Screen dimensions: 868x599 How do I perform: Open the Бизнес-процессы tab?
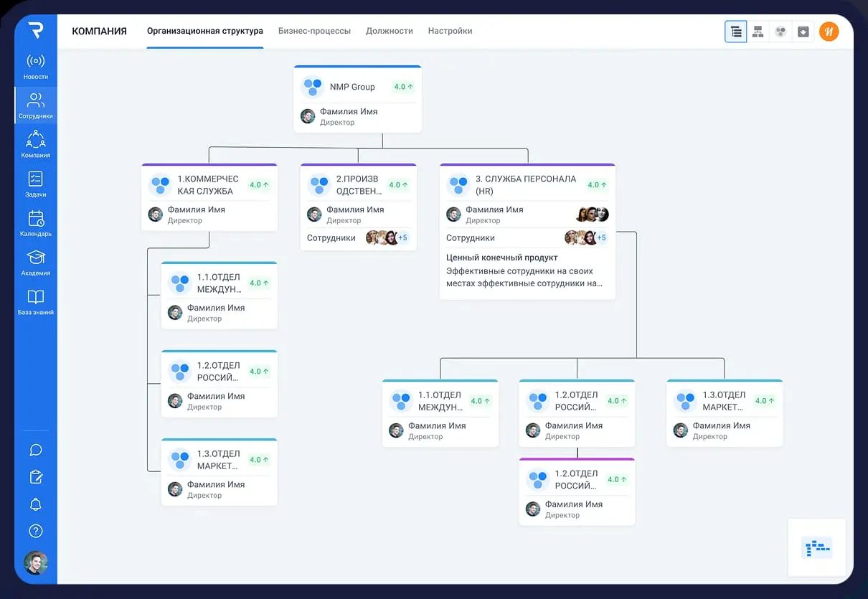click(314, 31)
